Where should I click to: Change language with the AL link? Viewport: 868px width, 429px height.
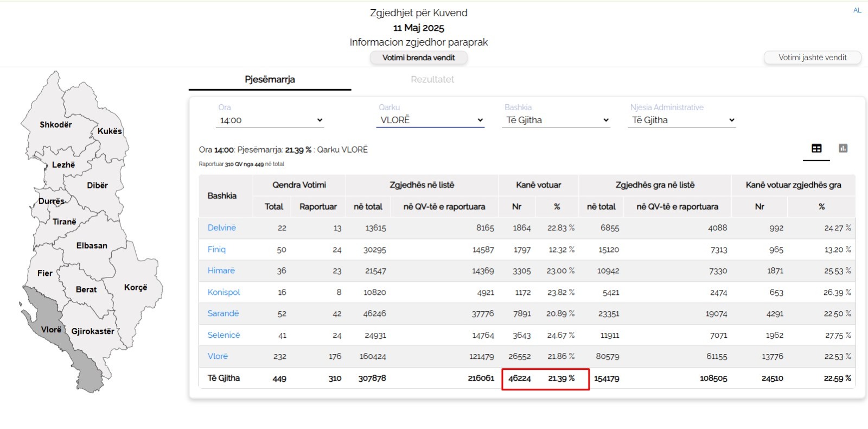857,10
